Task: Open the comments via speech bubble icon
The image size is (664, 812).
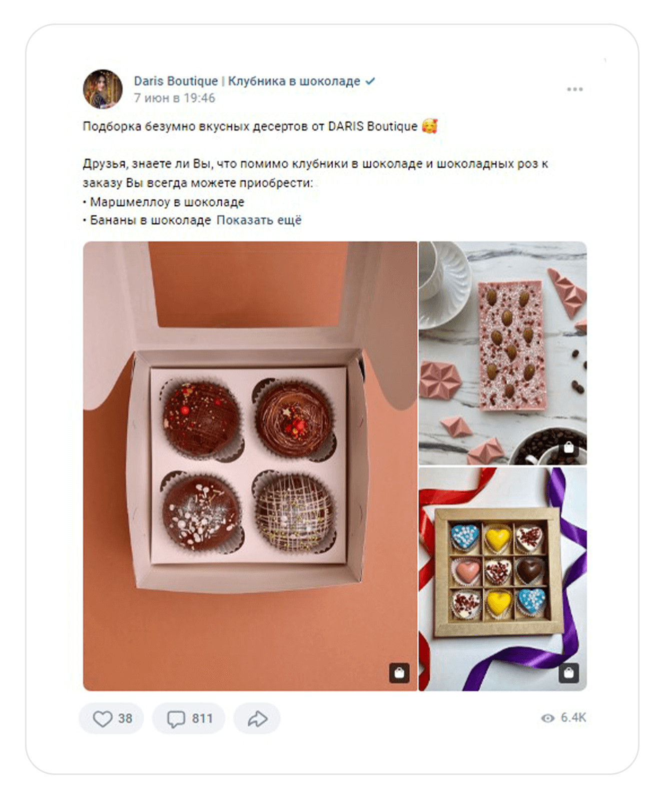Action: click(x=176, y=719)
